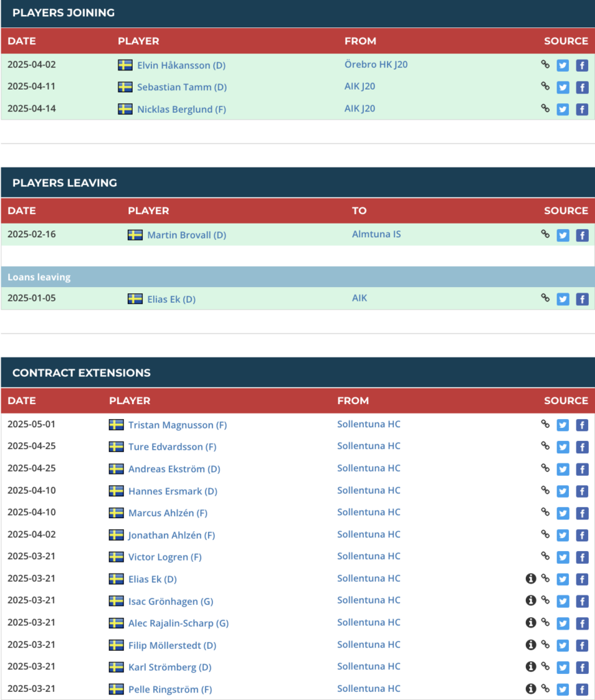Open source link icon in Elias Ek loan row
This screenshot has height=700, width=595.
545,298
